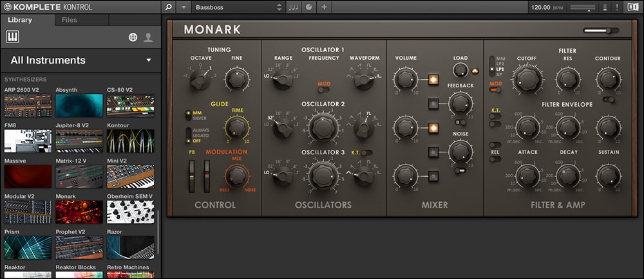Screen dimensions: 644x279
Task: Open the FM8 synthesizer tile
Action: click(28, 140)
